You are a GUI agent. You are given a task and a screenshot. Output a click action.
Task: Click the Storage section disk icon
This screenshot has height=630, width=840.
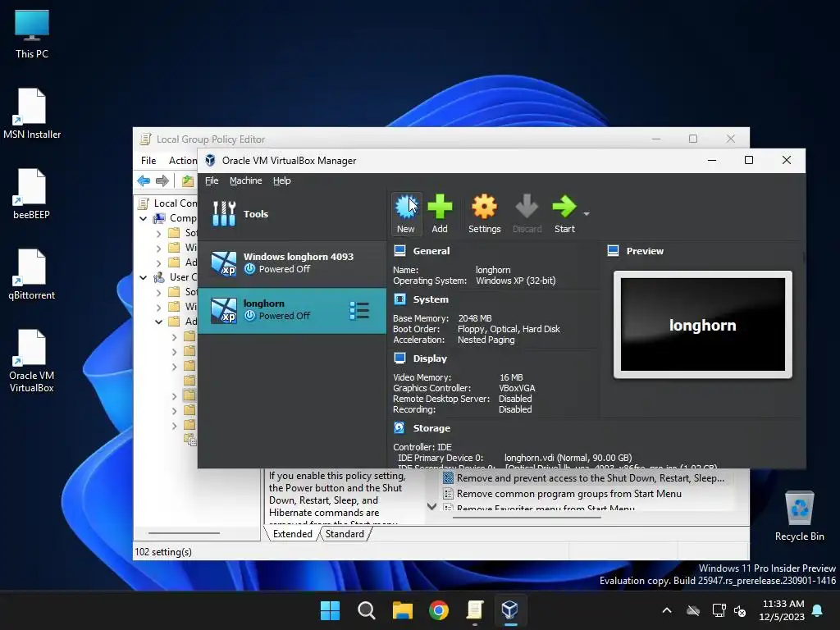399,427
